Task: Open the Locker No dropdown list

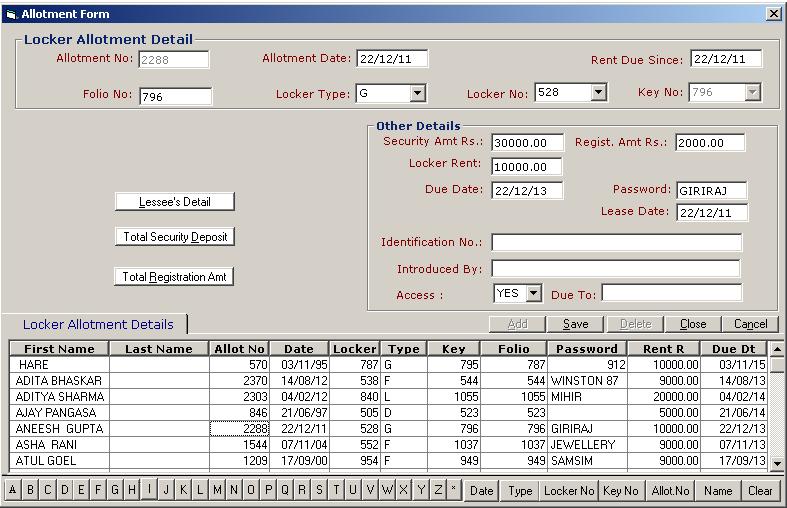Action: click(598, 93)
